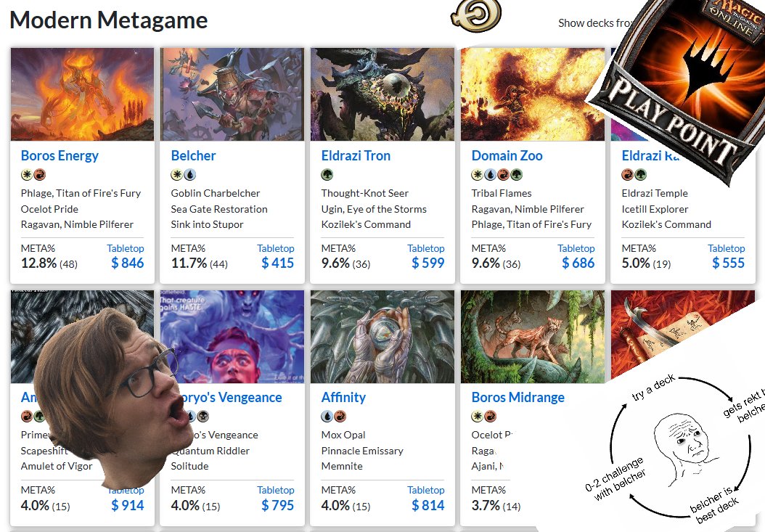Click the green mana icon under Eldrazi Tron
The height and width of the screenshot is (532, 765).
(x=327, y=174)
